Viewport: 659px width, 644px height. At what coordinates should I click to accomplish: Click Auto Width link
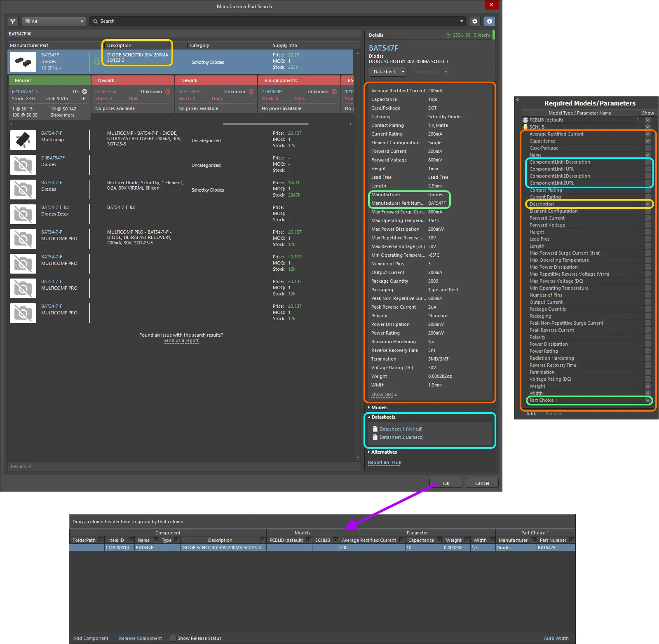[556, 638]
